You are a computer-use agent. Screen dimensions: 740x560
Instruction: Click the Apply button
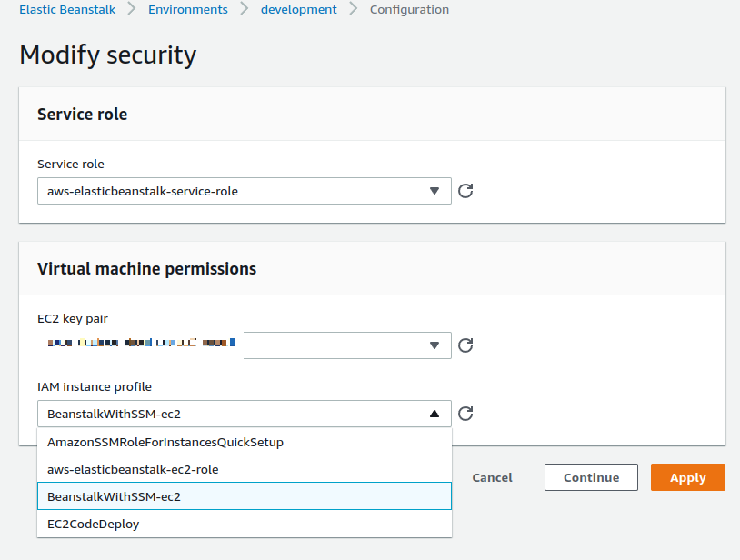click(687, 477)
